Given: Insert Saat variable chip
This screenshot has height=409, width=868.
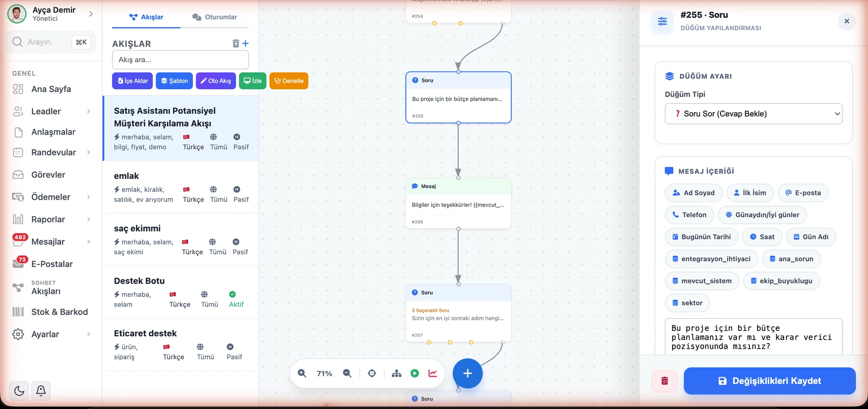Looking at the screenshot, I should point(762,237).
